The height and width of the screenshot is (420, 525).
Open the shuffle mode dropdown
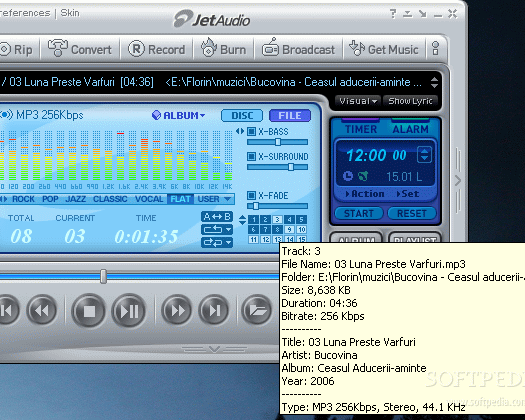coord(217,242)
